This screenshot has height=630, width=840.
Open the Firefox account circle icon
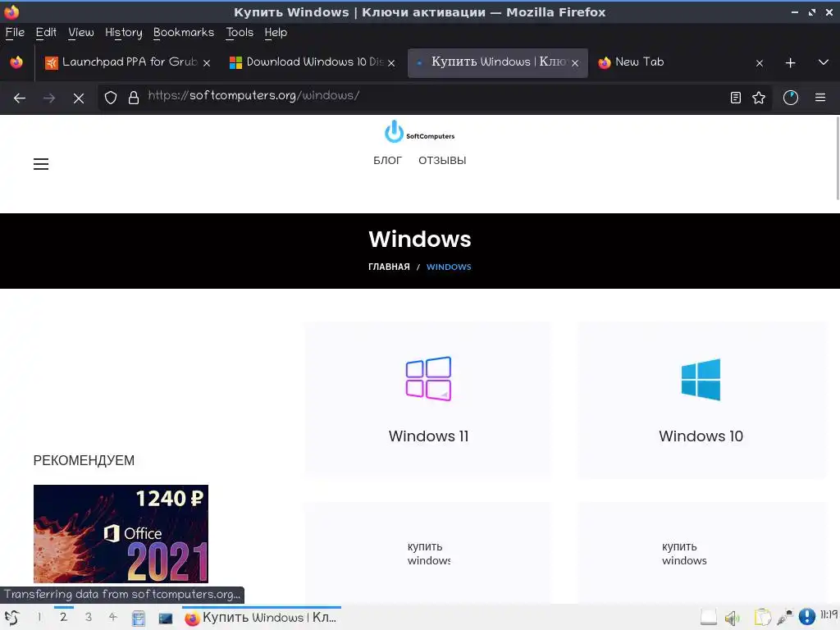coord(791,98)
